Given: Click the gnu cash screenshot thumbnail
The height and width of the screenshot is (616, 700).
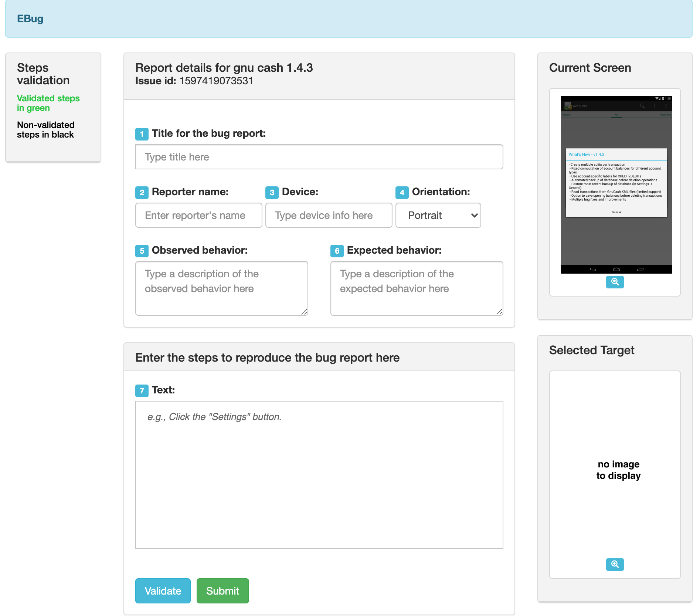Looking at the screenshot, I should 616,185.
